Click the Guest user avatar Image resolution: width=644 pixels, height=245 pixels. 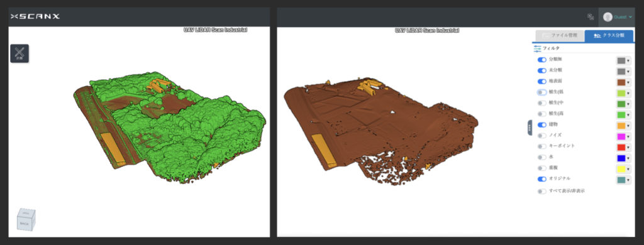click(x=608, y=17)
